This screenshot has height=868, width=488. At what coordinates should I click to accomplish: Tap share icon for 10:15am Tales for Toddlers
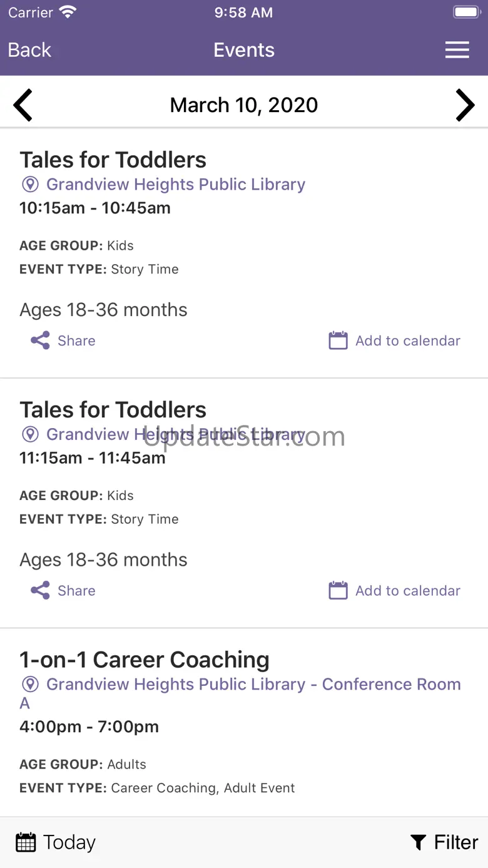(40, 340)
